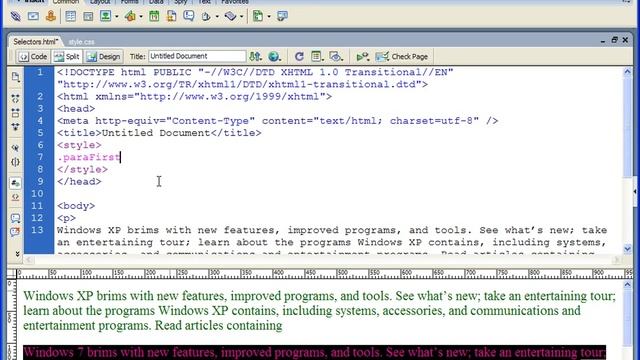Viewport: 640px width, 360px height.
Task: Show more coding toolbar tools chevron
Action: point(17,254)
